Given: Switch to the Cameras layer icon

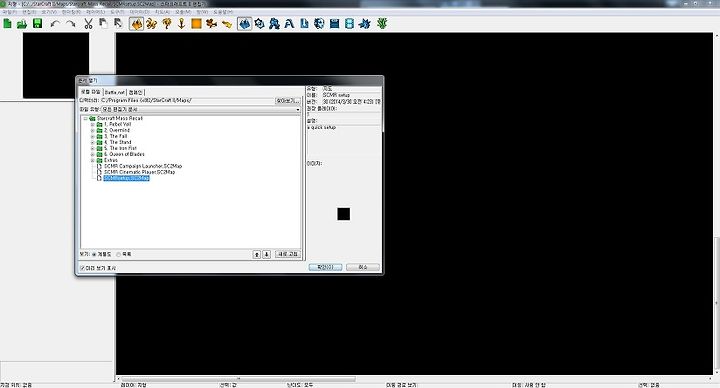Looking at the screenshot, I should coord(211,24).
